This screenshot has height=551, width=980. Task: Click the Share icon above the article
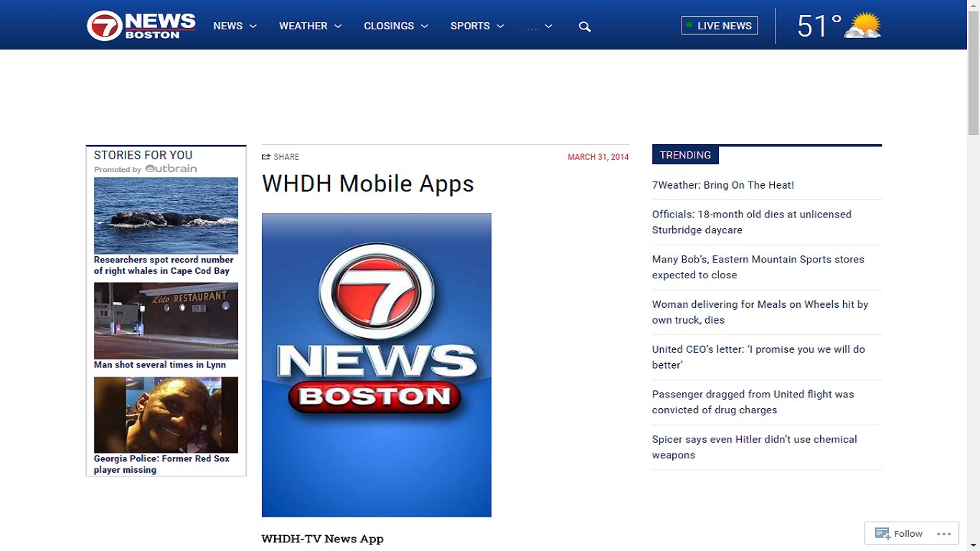tap(266, 156)
